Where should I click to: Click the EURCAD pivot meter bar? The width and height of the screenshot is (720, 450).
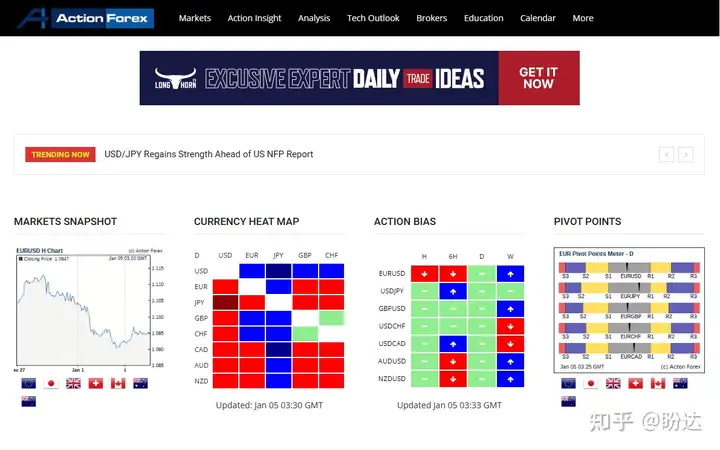[629, 349]
